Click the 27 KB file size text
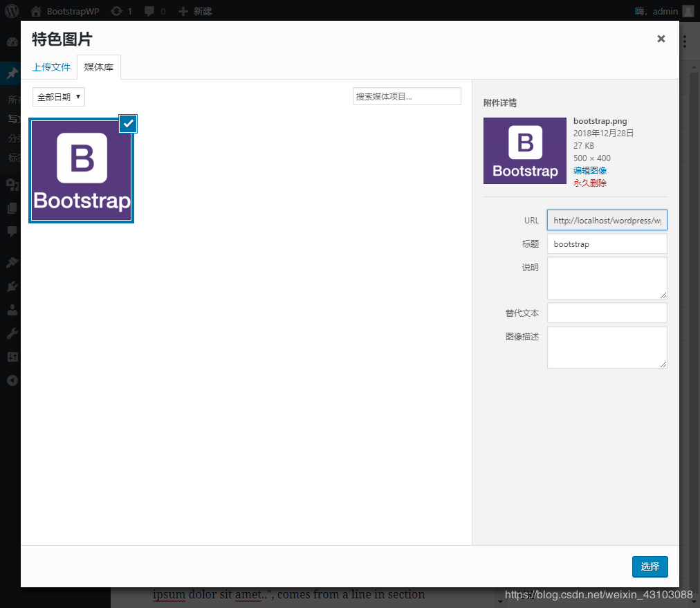700x608 pixels. click(584, 145)
